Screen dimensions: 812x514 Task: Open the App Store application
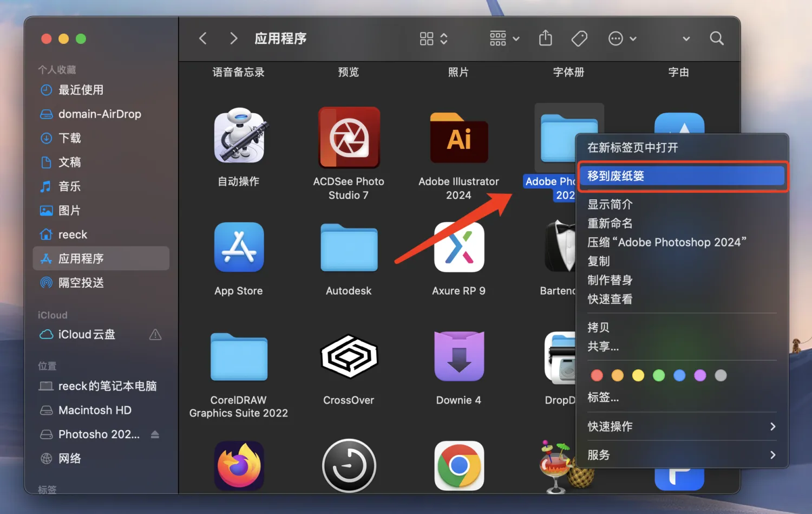click(x=239, y=248)
